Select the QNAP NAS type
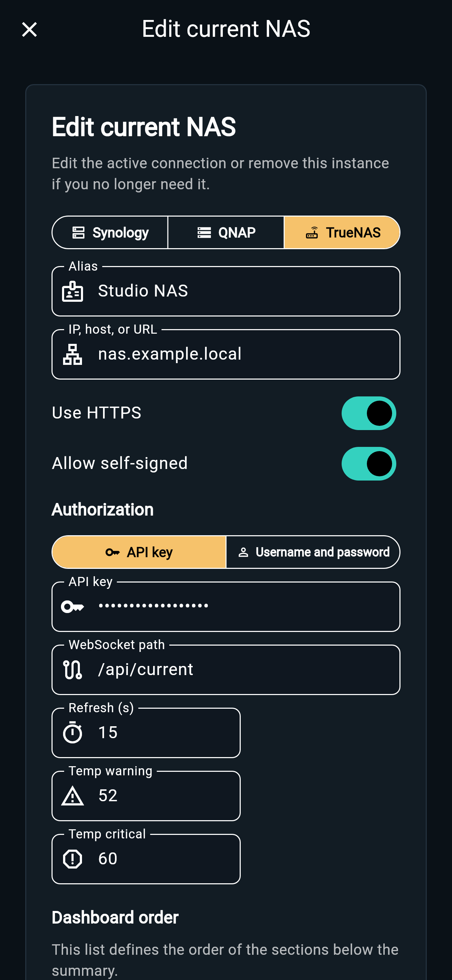Image resolution: width=452 pixels, height=980 pixels. (226, 232)
